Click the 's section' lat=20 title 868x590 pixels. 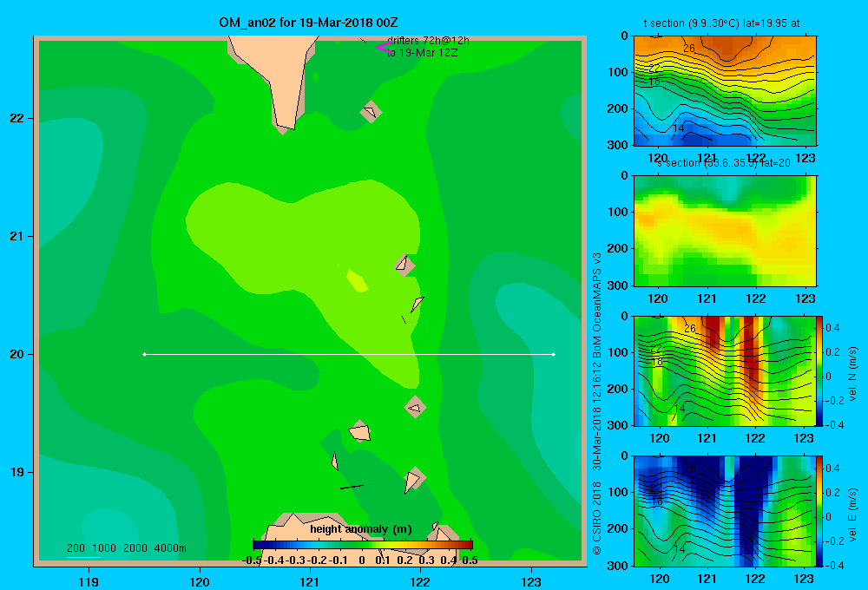point(724,163)
